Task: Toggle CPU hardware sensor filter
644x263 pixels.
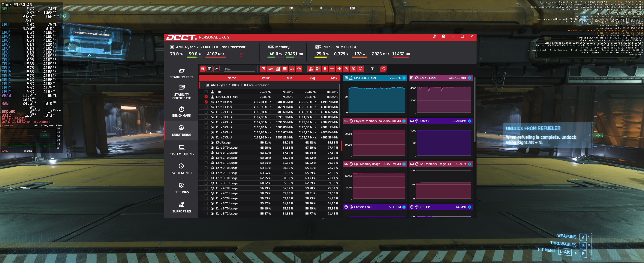Action: (263, 69)
